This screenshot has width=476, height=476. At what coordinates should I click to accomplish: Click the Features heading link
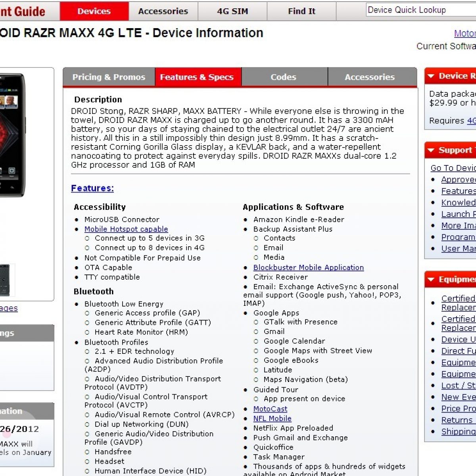tap(92, 188)
